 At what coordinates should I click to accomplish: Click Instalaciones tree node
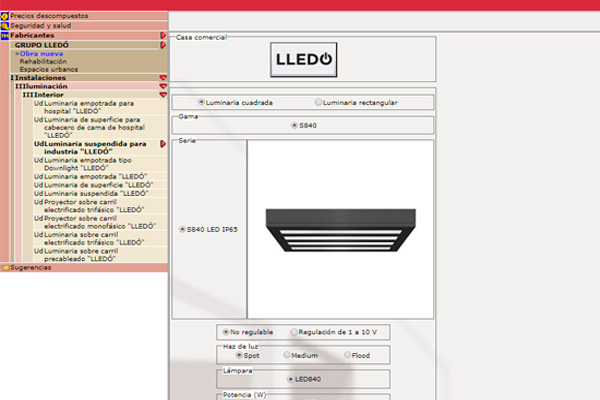pyautogui.click(x=40, y=78)
